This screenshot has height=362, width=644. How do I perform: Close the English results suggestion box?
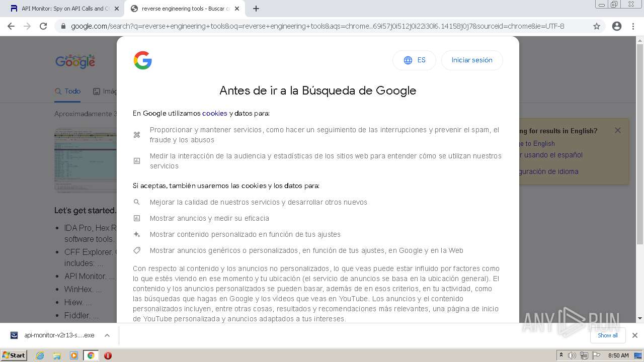tap(618, 130)
